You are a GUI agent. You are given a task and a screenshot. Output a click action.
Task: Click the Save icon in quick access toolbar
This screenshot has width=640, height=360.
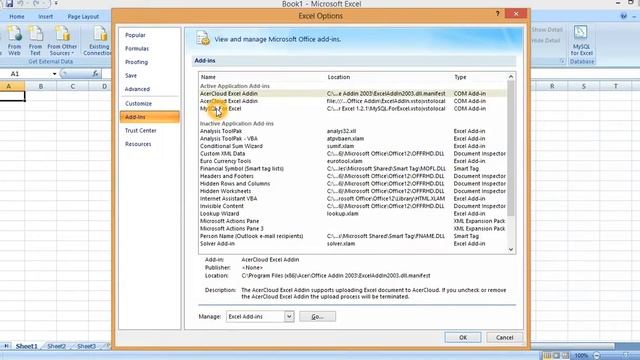9,4
